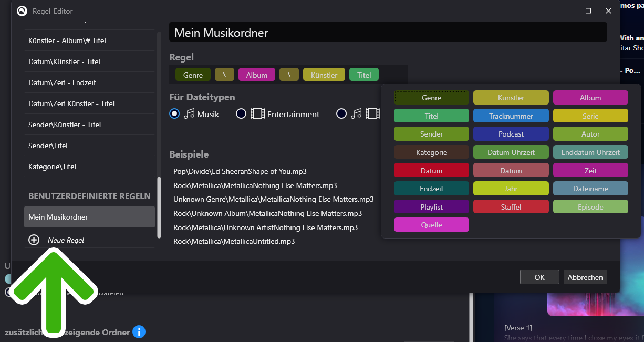Click the music note icon next to Musik
644x342 pixels.
point(189,113)
